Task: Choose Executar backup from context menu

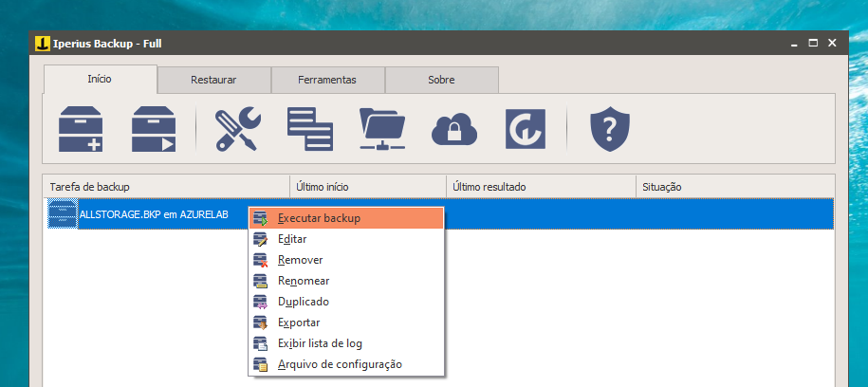Action: (346, 218)
